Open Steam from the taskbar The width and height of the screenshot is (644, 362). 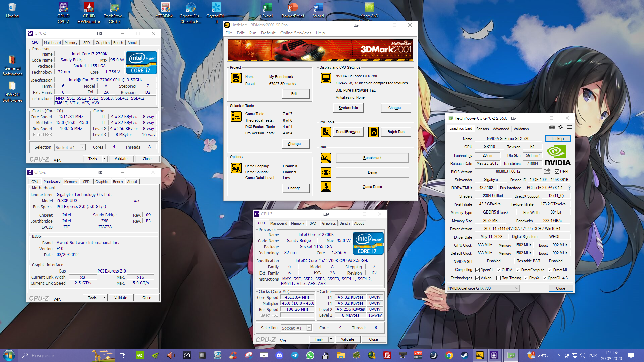pyautogui.click(x=465, y=355)
